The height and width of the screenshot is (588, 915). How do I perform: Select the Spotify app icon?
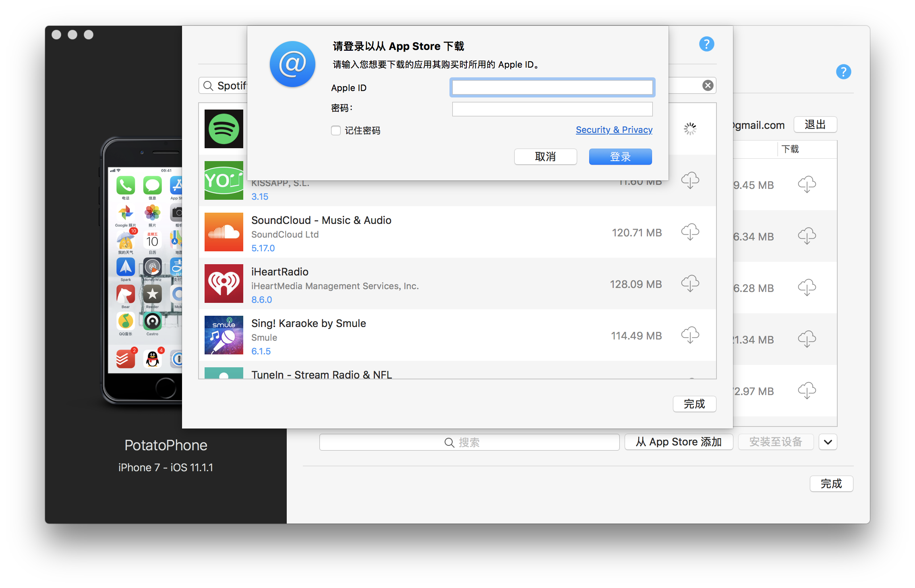pyautogui.click(x=224, y=129)
